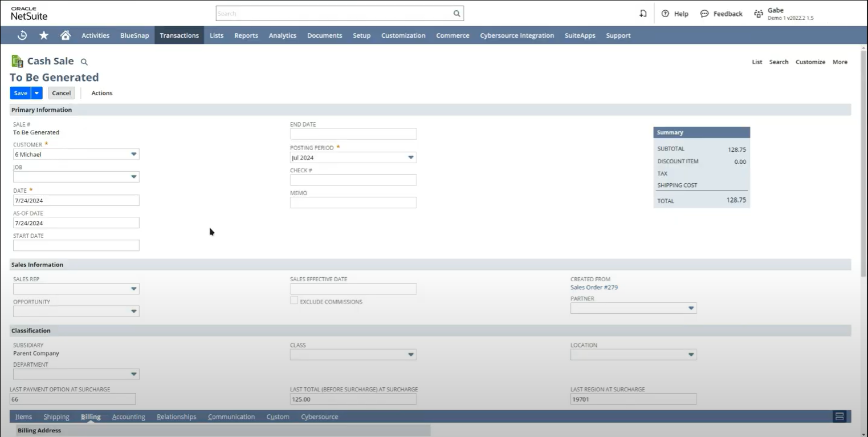The width and height of the screenshot is (868, 437).
Task: Go to the Home house icon
Action: (x=66, y=35)
